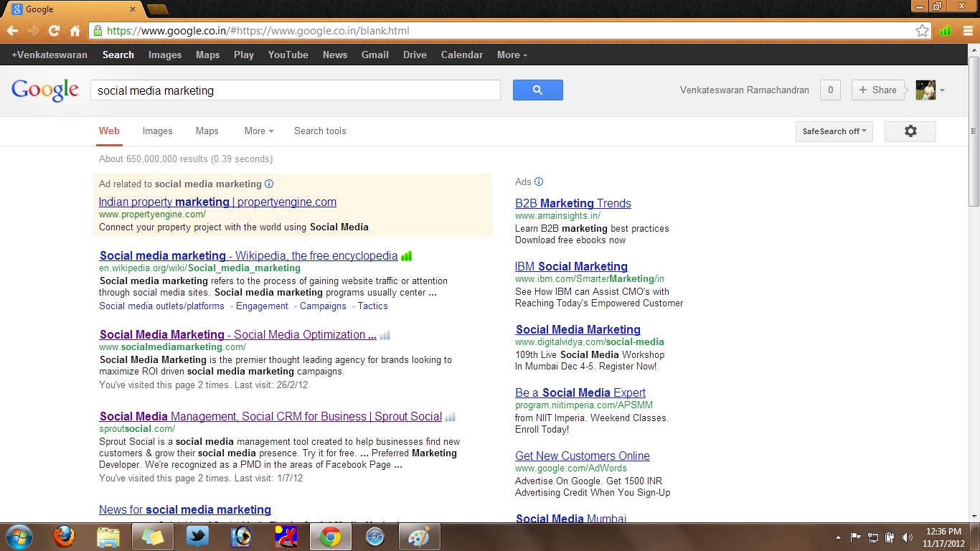Select the YouTube menu item

tap(288, 55)
